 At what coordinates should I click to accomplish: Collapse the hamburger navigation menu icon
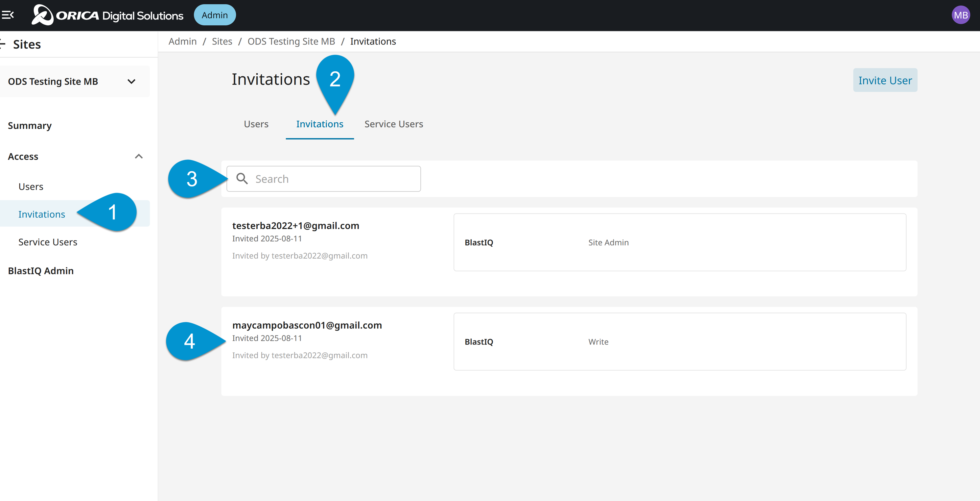[x=8, y=15]
